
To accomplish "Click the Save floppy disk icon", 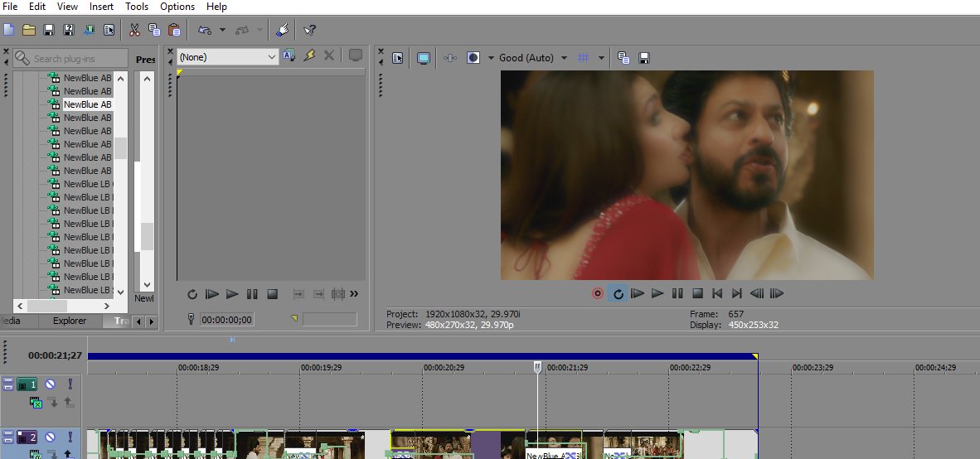I will click(49, 29).
